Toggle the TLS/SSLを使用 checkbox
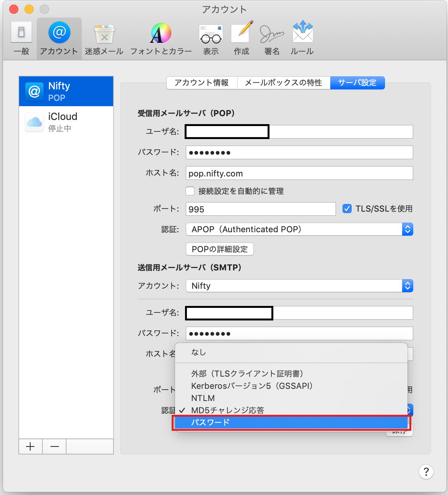 pyautogui.click(x=347, y=209)
